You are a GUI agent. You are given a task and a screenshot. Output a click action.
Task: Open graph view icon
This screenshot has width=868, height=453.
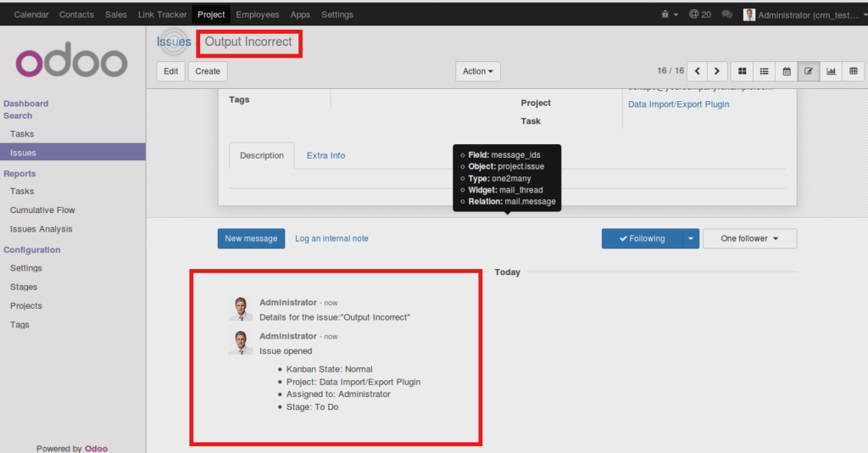coord(831,71)
